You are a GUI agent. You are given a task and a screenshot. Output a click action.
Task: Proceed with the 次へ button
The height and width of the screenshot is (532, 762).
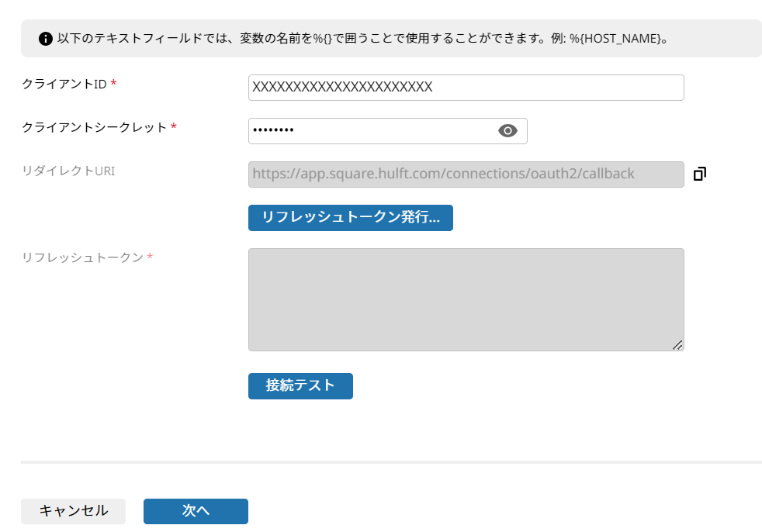[x=196, y=511]
